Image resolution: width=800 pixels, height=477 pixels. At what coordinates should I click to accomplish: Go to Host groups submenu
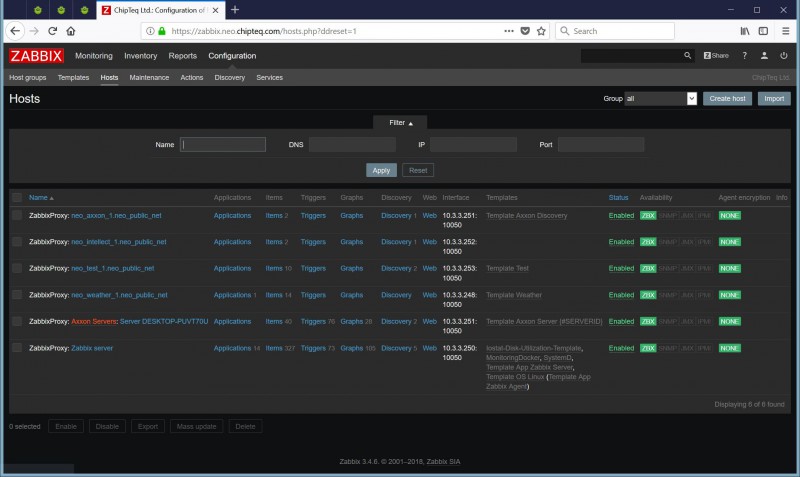[x=28, y=78]
